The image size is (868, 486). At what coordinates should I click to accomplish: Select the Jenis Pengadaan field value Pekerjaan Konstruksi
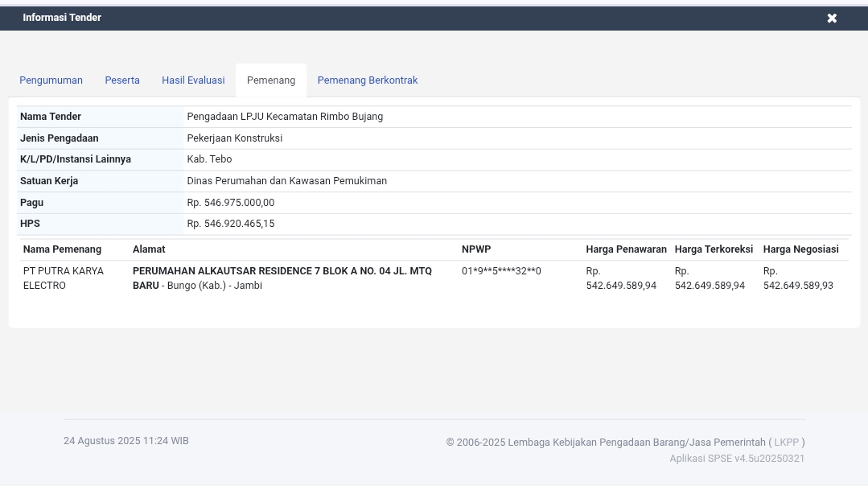234,138
